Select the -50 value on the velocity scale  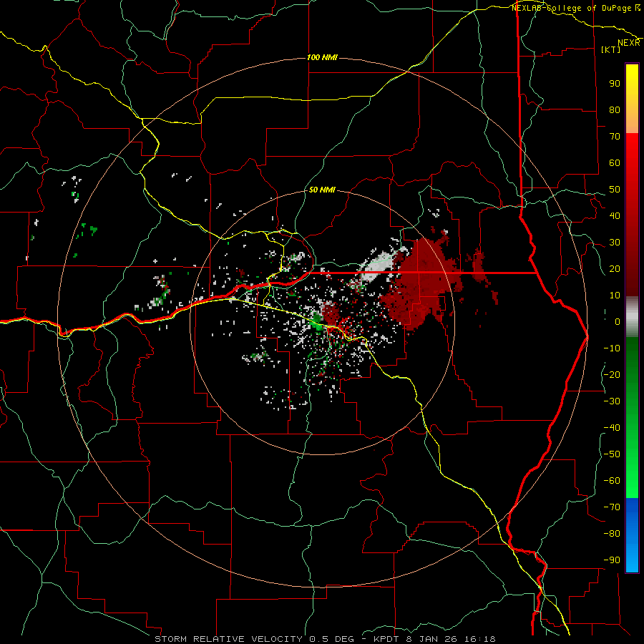[612, 454]
